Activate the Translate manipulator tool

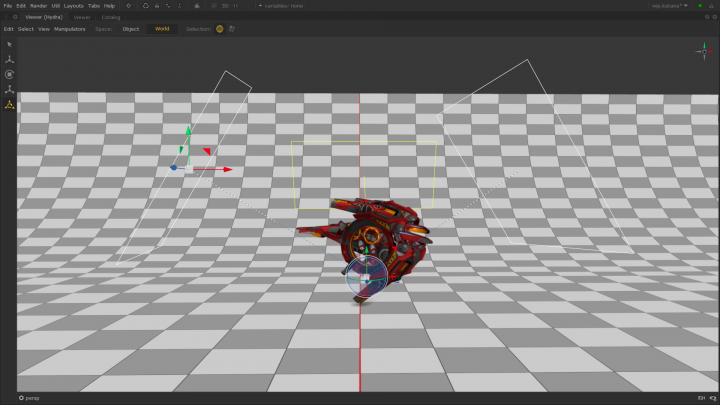(10, 60)
